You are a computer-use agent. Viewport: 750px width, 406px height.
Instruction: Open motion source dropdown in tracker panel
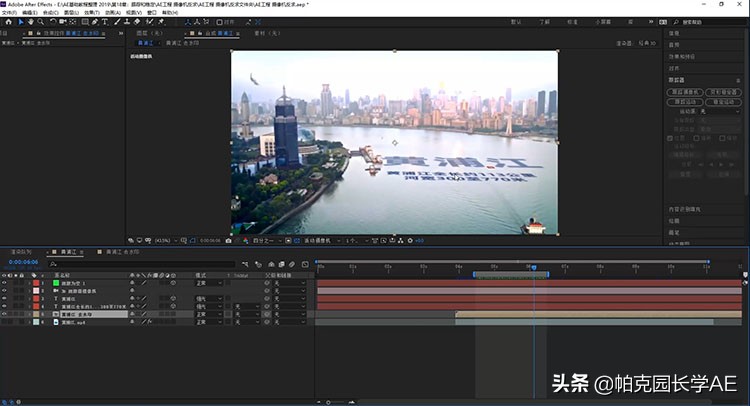point(720,111)
